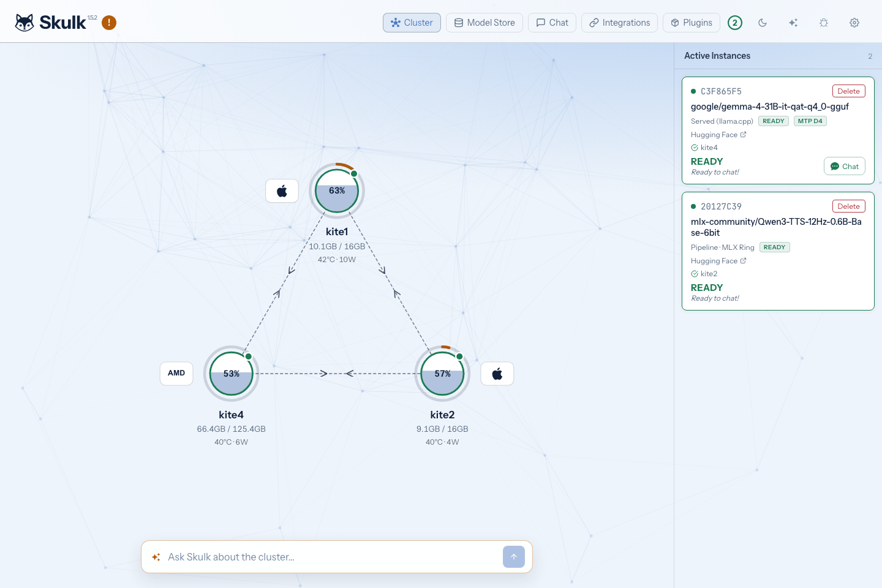
Task: Click the MTP D4 badge
Action: (810, 121)
